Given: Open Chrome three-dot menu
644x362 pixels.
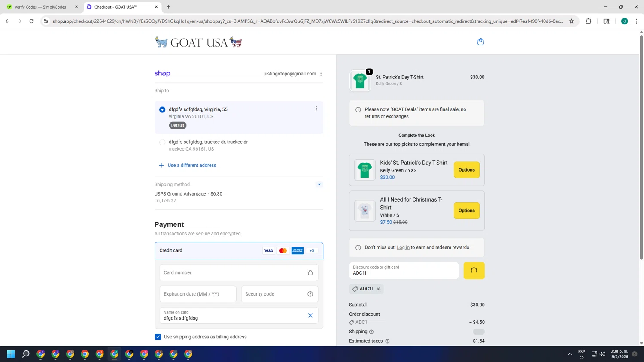Looking at the screenshot, I should pos(637,21).
